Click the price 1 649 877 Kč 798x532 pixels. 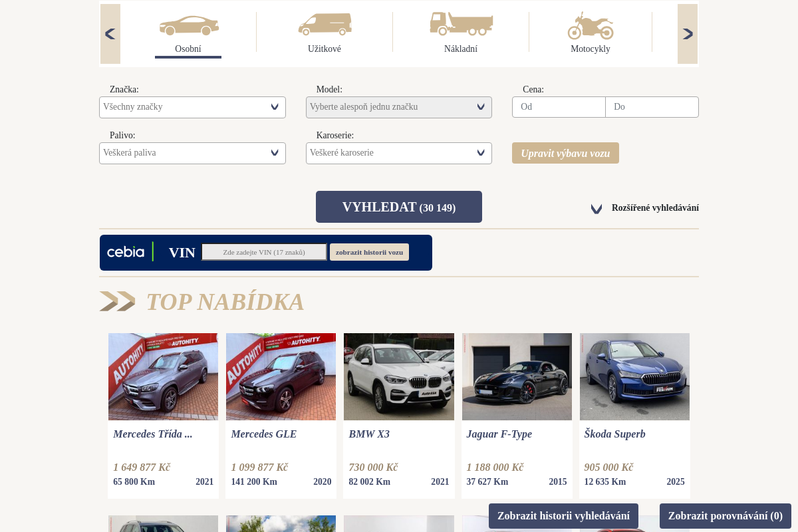pyautogui.click(x=142, y=467)
